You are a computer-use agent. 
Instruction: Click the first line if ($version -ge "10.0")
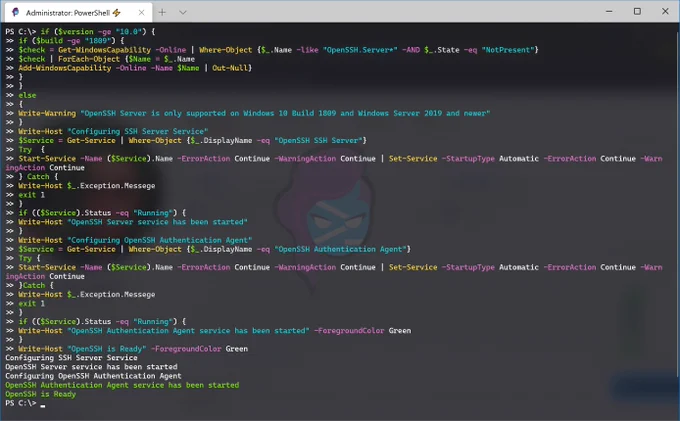coord(80,32)
